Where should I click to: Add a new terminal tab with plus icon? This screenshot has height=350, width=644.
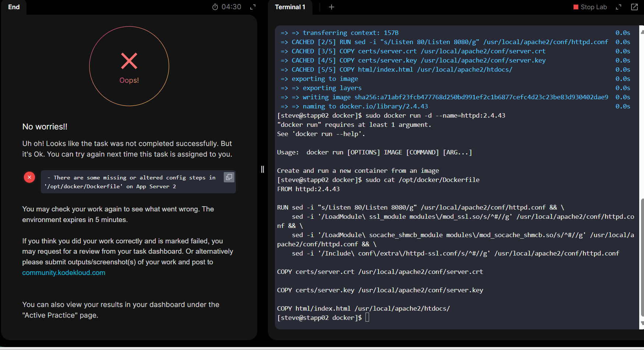pyautogui.click(x=331, y=7)
